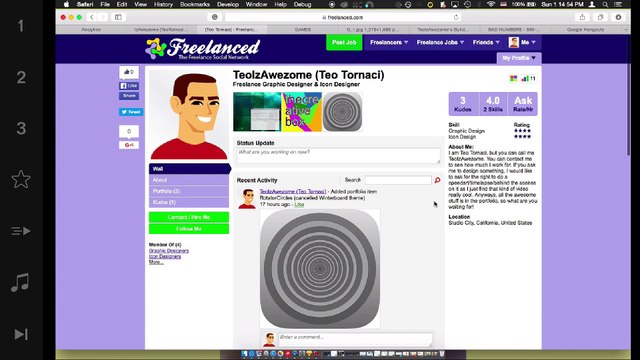Select chapter 1 in the left sidebar

(21, 26)
